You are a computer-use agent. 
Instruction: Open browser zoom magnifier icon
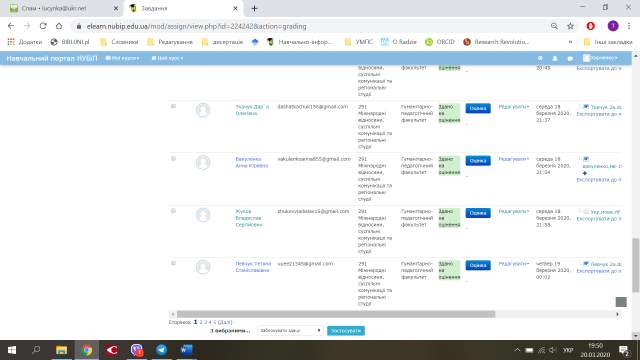click(554, 26)
